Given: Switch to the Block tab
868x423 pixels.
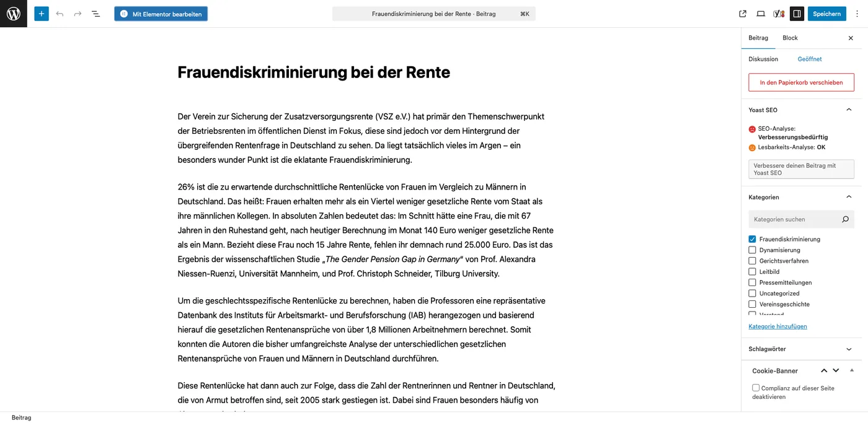Looking at the screenshot, I should coord(790,38).
